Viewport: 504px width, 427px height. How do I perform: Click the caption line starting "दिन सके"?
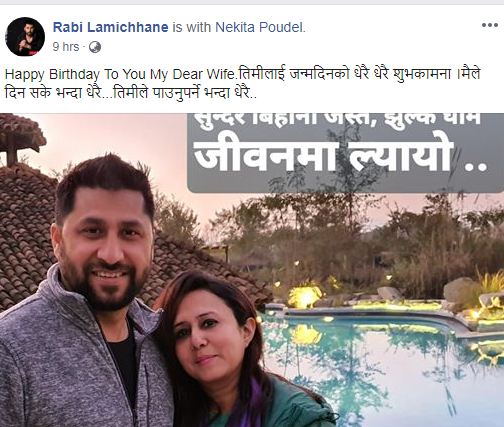point(131,94)
